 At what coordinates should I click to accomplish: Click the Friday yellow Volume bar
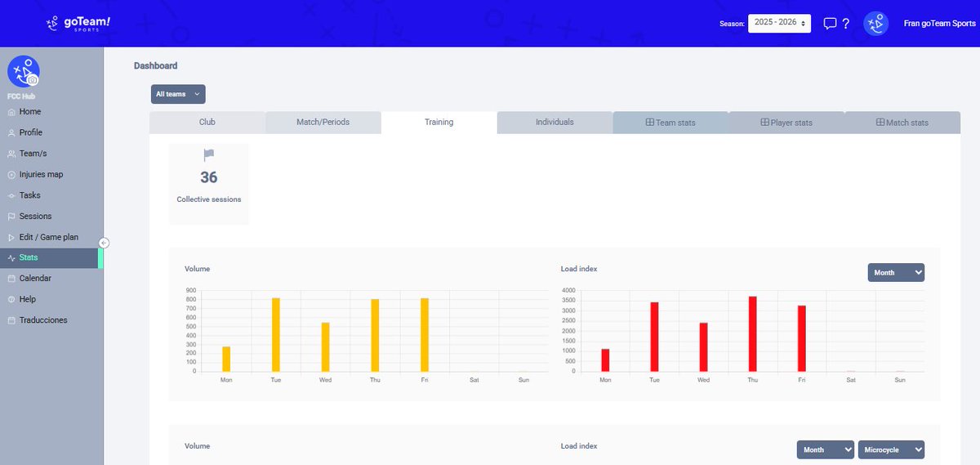click(x=425, y=335)
